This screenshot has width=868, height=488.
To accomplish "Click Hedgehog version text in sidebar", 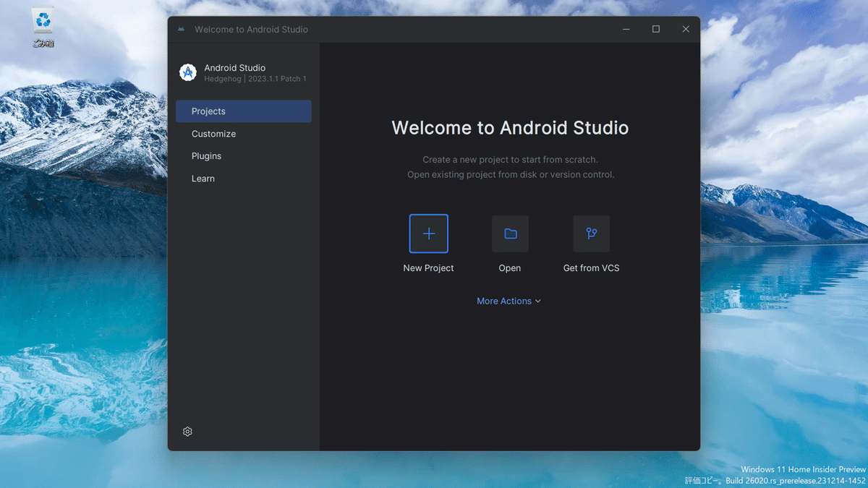I will click(255, 79).
